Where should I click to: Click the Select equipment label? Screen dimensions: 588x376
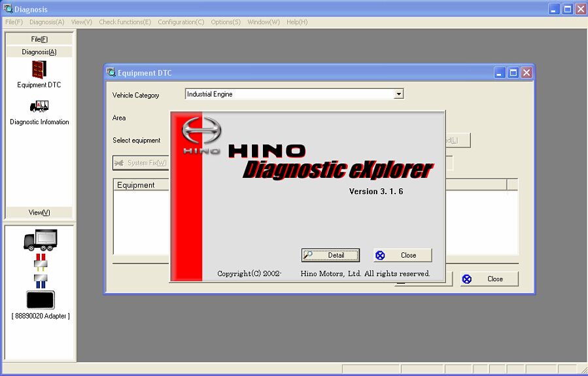pyautogui.click(x=137, y=140)
